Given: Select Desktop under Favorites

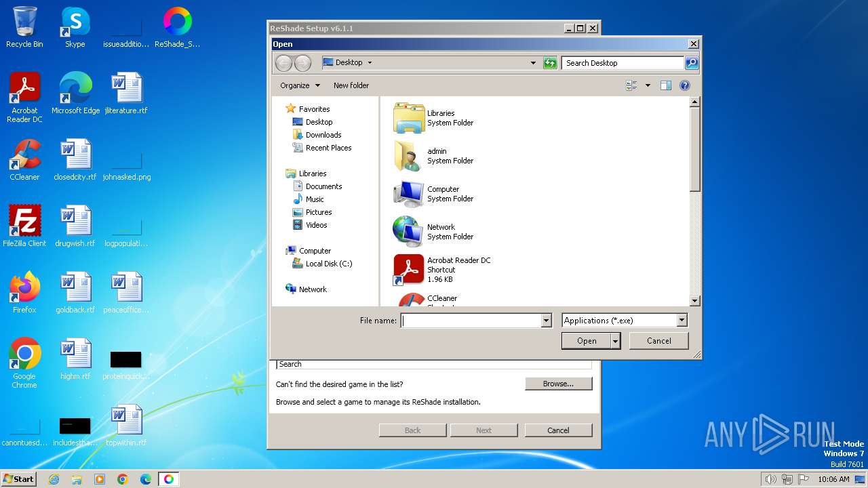Looking at the screenshot, I should click(319, 122).
